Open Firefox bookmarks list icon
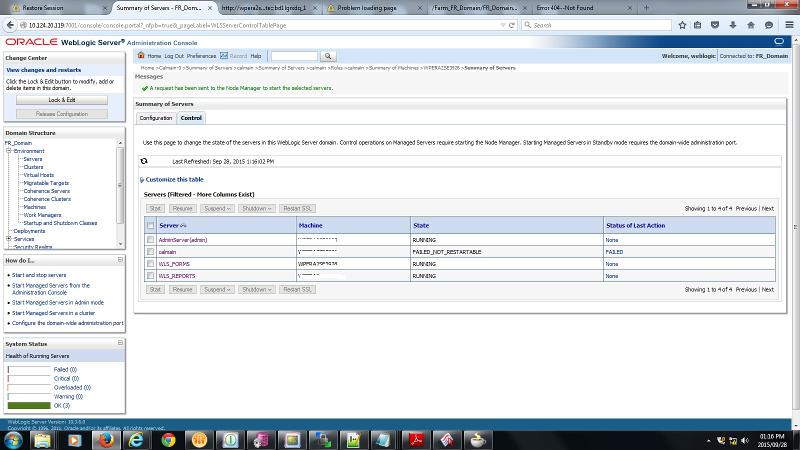Screen dimensions: 800x450 (x=697, y=25)
